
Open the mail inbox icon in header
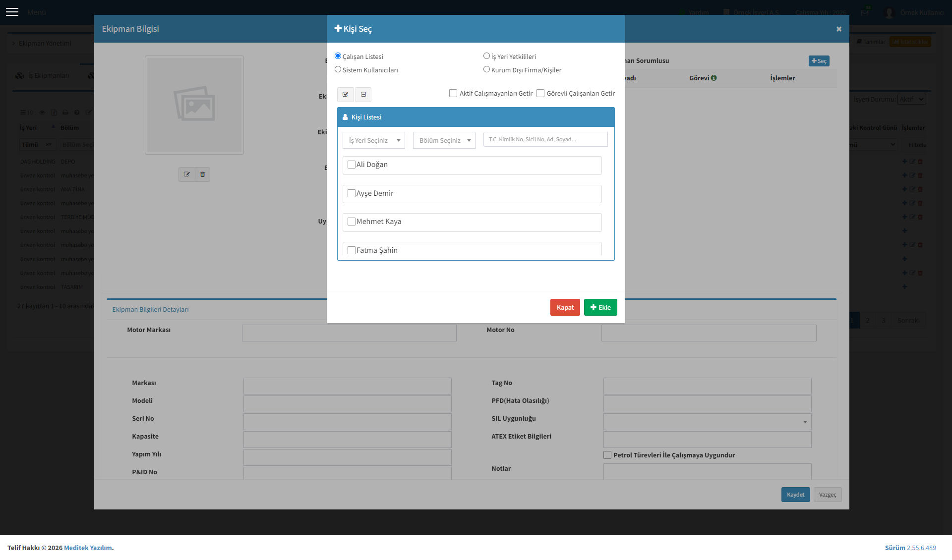point(865,12)
